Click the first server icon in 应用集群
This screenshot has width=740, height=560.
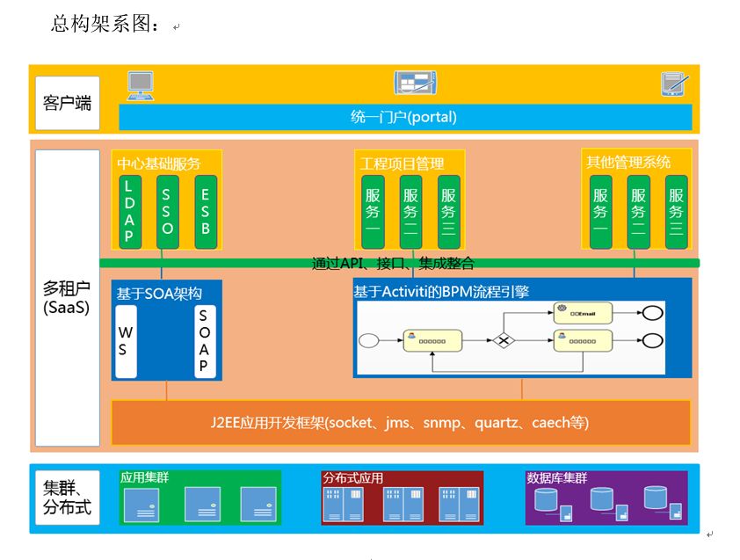(141, 505)
